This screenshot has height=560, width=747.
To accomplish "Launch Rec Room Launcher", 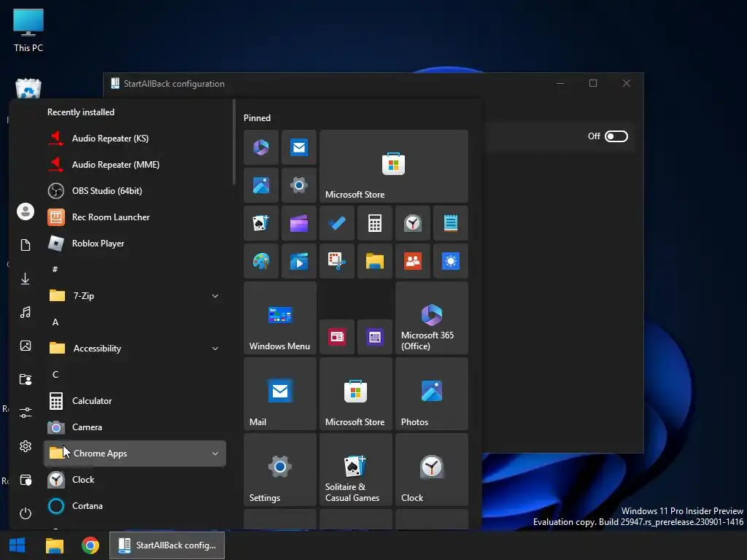I will pos(135,217).
